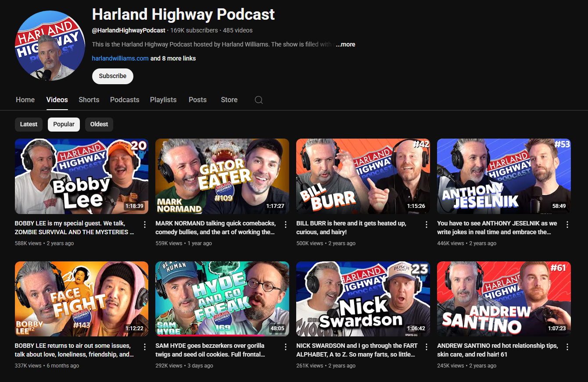Open the Nick Swardson 23 thumbnail
The height and width of the screenshot is (382, 588).
[x=363, y=299]
